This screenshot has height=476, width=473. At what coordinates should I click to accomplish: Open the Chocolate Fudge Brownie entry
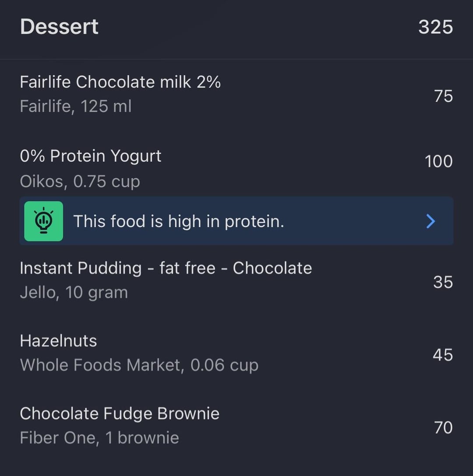point(120,413)
